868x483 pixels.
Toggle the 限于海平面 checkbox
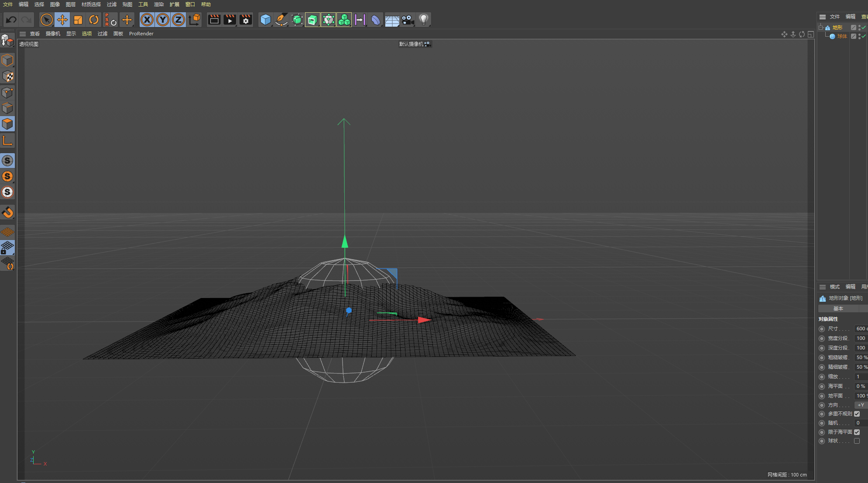pyautogui.click(x=857, y=432)
